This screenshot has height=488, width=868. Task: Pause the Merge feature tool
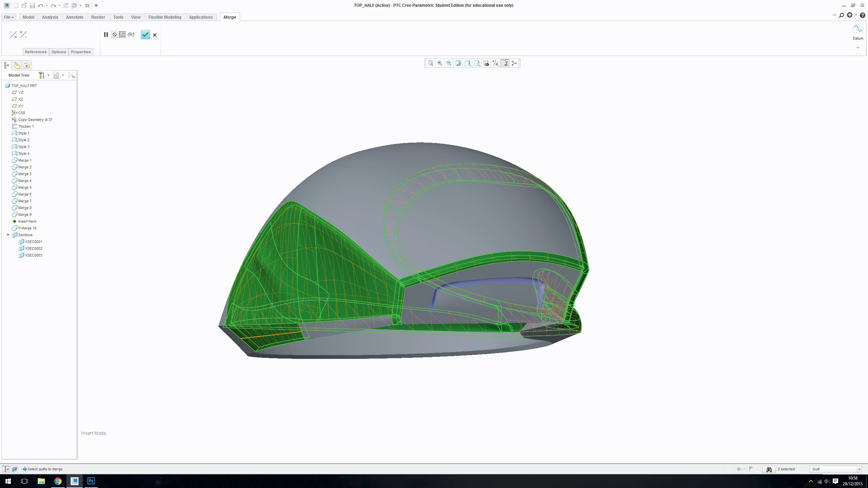pyautogui.click(x=106, y=35)
